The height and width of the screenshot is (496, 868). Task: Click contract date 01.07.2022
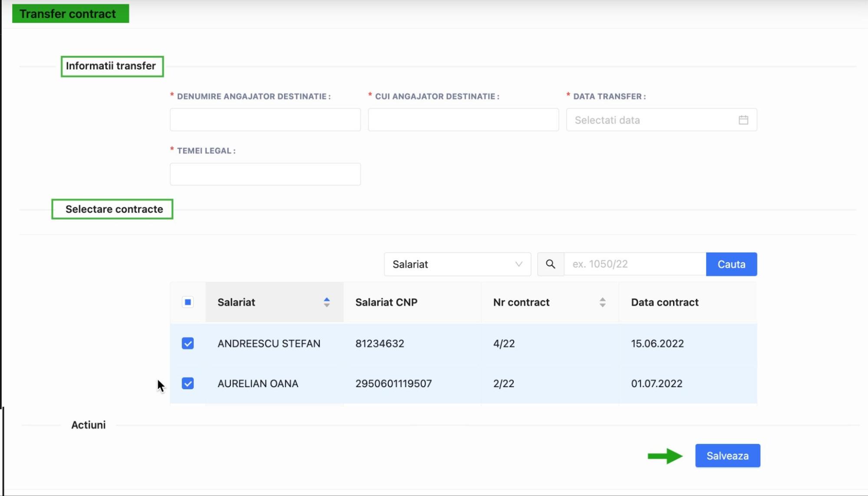coord(657,384)
